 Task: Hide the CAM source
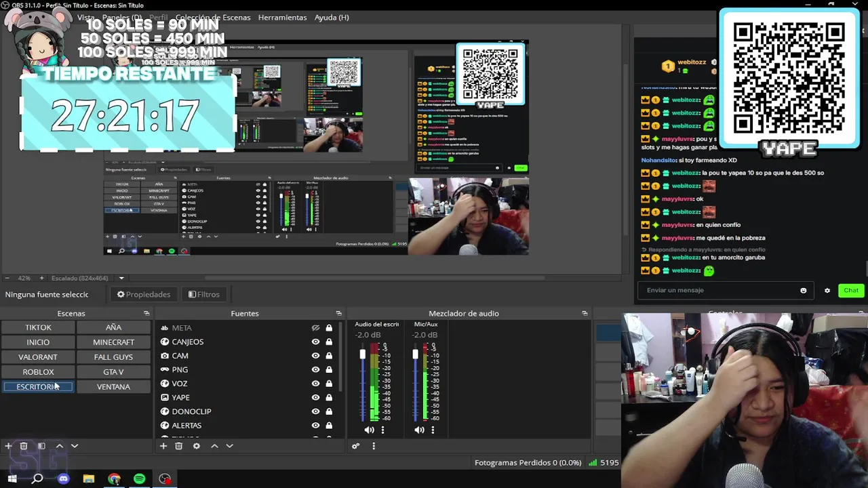pyautogui.click(x=315, y=356)
